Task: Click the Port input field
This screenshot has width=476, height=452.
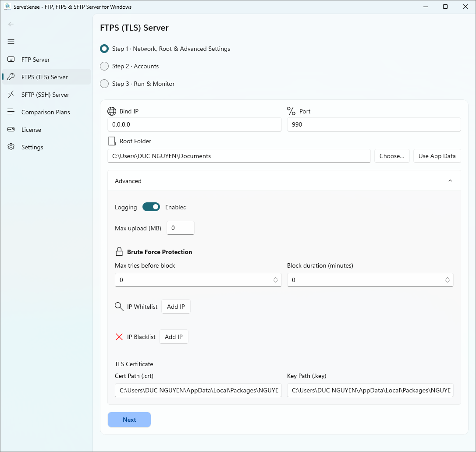Action: click(374, 124)
